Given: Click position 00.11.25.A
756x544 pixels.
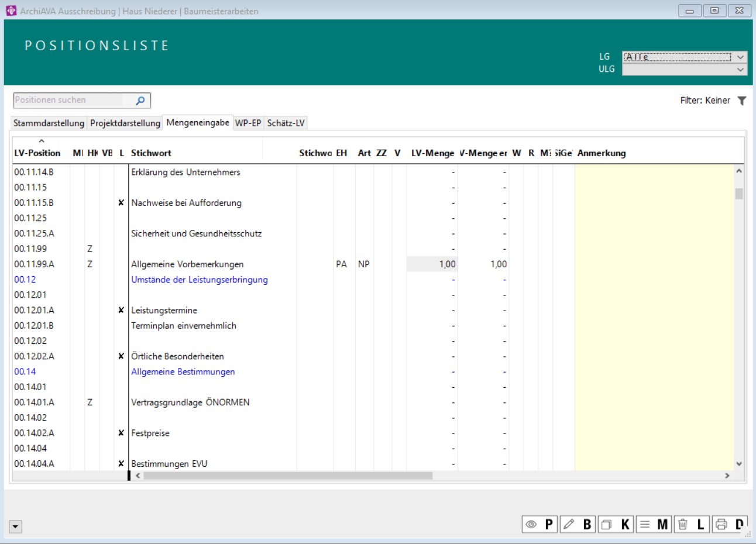Looking at the screenshot, I should pos(34,233).
